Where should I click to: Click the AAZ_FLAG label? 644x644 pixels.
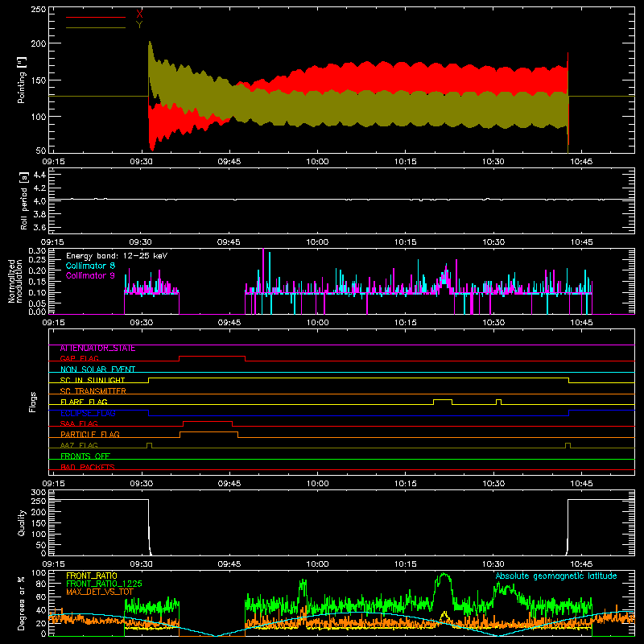click(x=79, y=446)
